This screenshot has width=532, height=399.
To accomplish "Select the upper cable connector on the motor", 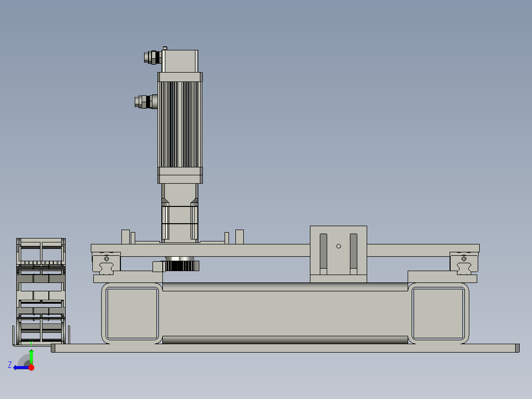I will tap(152, 57).
